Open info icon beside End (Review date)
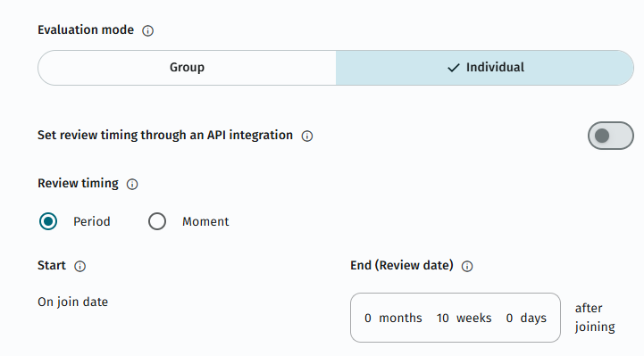 click(467, 266)
